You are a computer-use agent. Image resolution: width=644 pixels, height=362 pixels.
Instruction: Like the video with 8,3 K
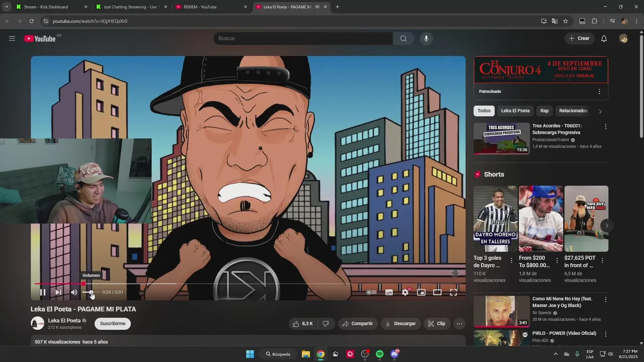point(303,324)
